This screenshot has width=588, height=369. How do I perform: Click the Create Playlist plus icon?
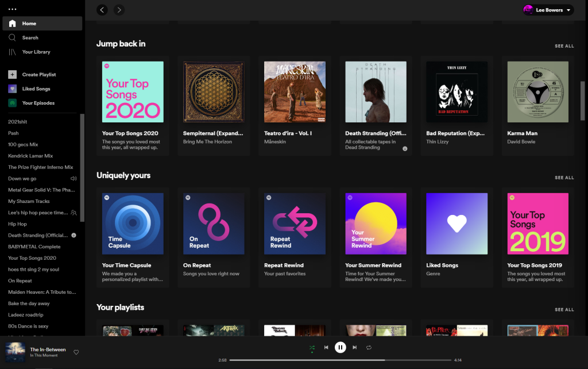point(12,75)
